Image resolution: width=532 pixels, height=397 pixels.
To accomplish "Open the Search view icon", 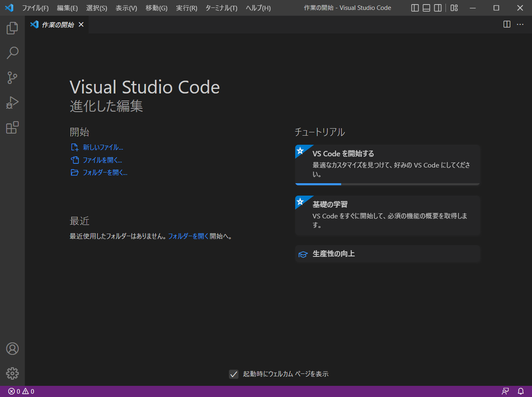I will [x=12, y=53].
